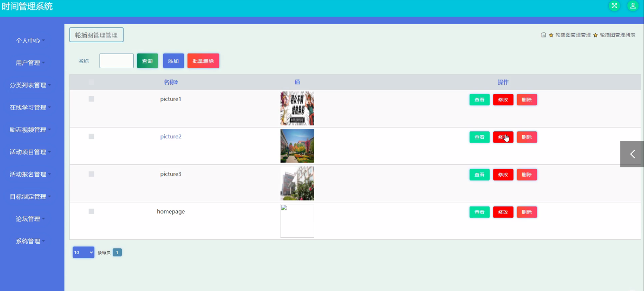
Task: Open the user profile icon
Action: [x=633, y=6]
